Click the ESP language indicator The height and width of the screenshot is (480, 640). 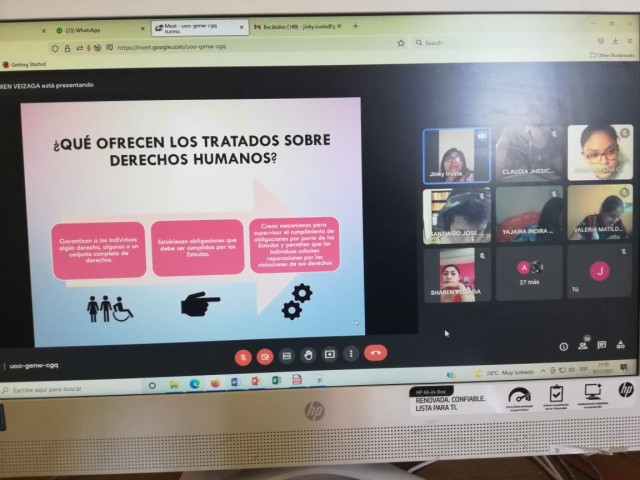tap(583, 369)
